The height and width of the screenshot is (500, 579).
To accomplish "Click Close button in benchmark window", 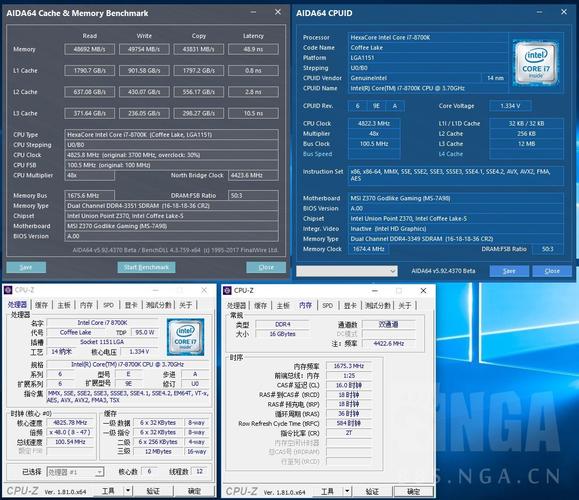I will click(266, 267).
